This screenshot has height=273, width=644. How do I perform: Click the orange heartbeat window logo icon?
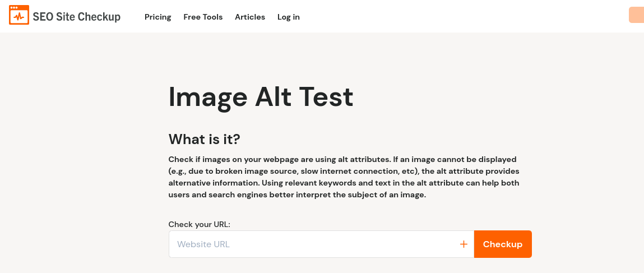19,15
